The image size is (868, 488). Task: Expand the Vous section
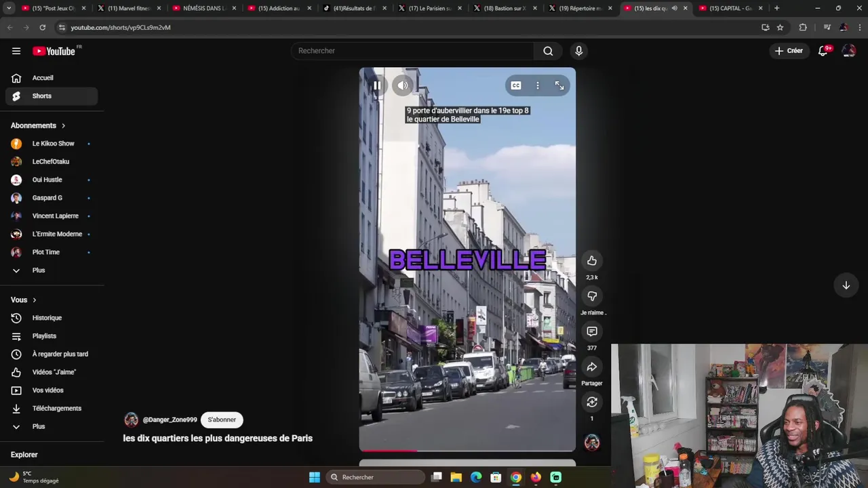pyautogui.click(x=24, y=300)
